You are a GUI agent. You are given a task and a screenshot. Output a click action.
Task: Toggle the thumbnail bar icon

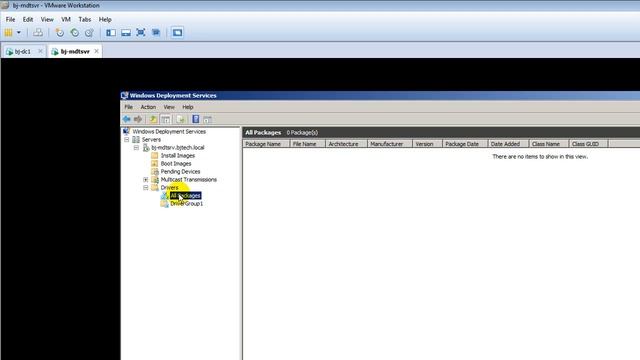pyautogui.click(x=126, y=33)
